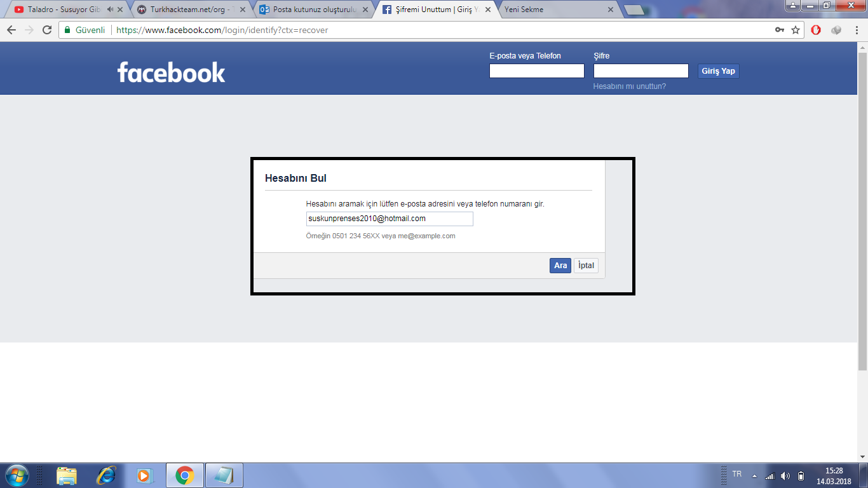Close the Taladro YouTube tab

coord(120,10)
